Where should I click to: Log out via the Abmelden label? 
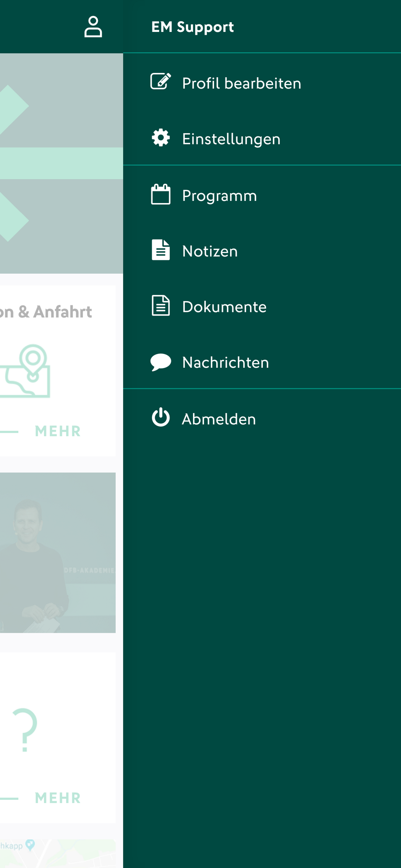(219, 419)
